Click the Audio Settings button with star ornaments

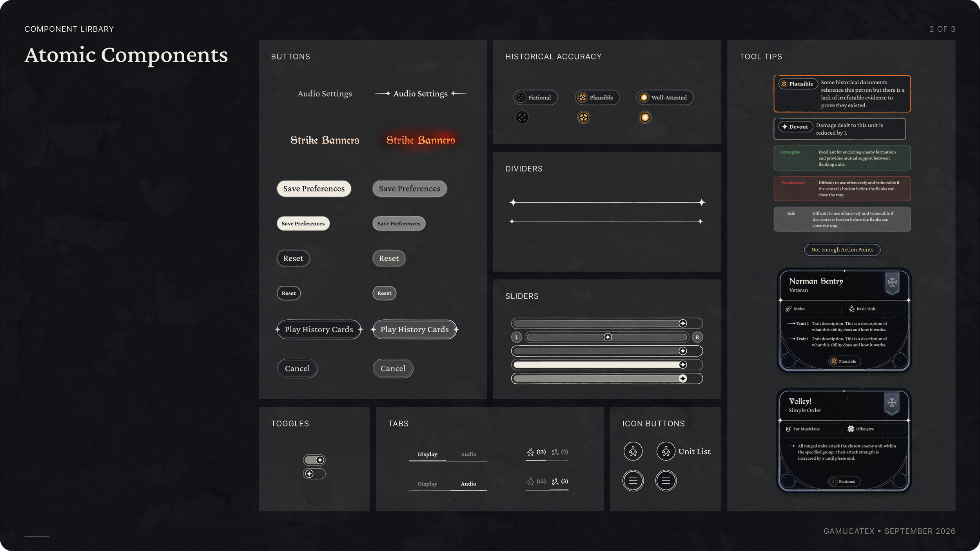point(421,94)
